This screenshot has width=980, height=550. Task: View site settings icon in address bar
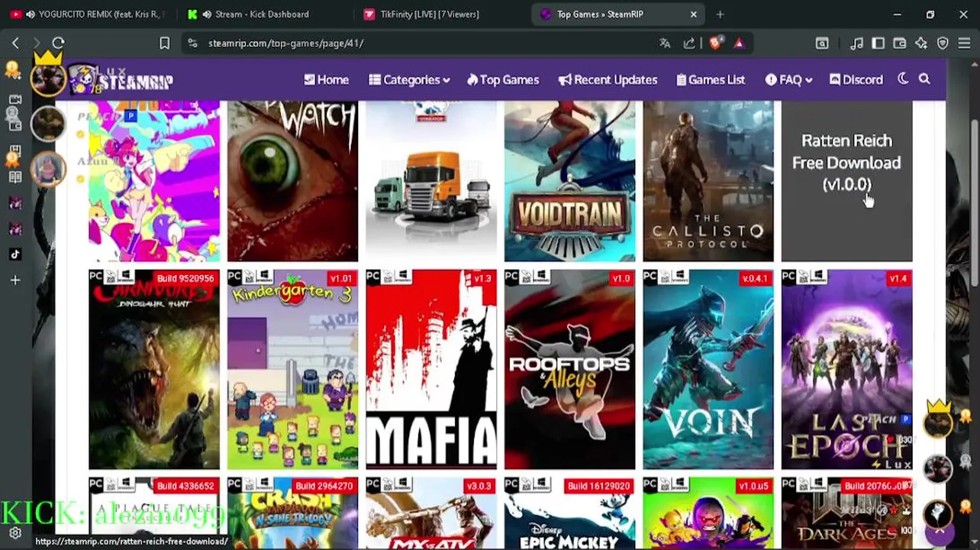[192, 44]
